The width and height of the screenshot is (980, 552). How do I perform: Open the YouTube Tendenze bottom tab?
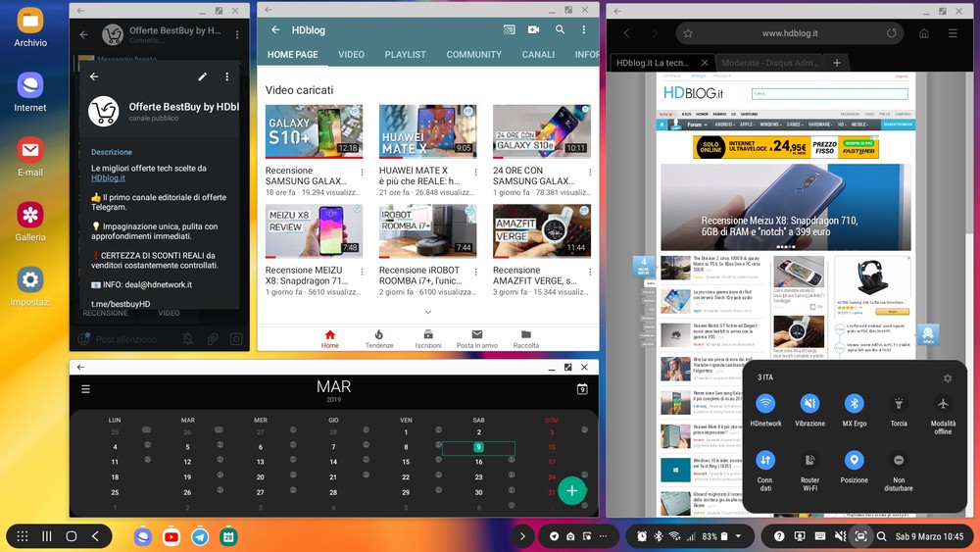click(x=379, y=339)
